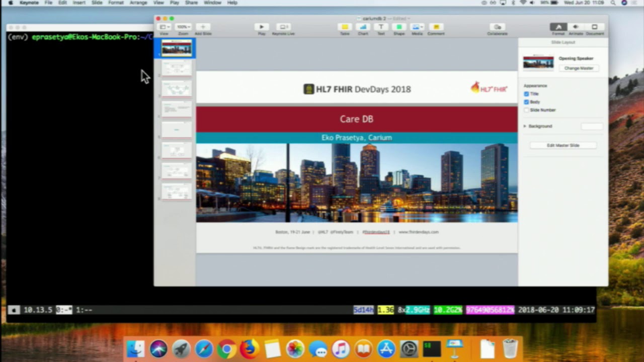Open the Media dropdown in toolbar
Screen dimensions: 644x362
(417, 27)
